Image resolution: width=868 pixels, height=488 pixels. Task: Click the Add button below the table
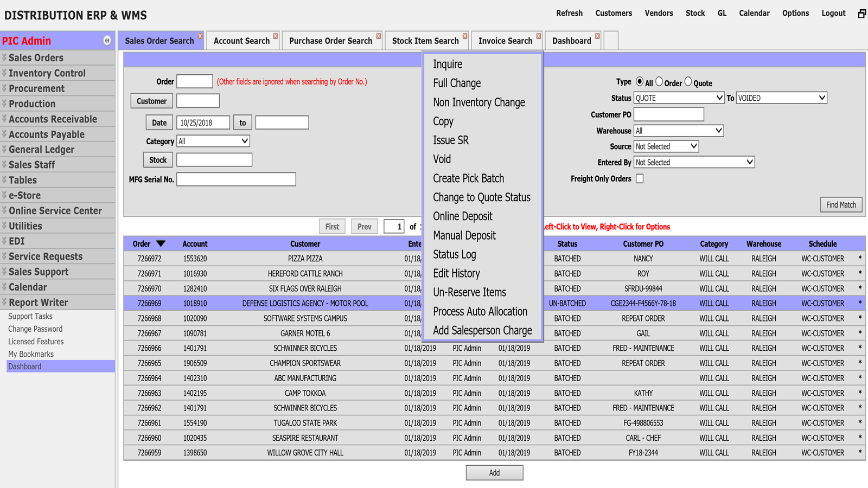494,473
